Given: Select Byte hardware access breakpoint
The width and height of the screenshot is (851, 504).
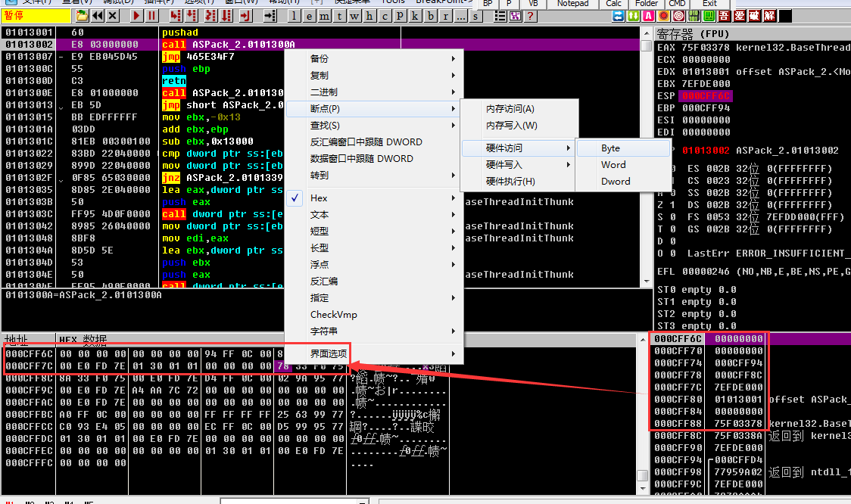Looking at the screenshot, I should click(x=610, y=148).
